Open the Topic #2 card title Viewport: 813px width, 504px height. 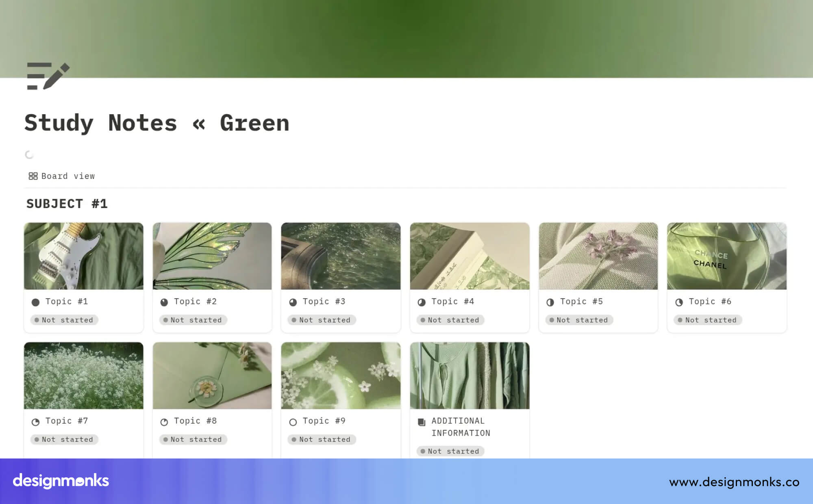196,302
